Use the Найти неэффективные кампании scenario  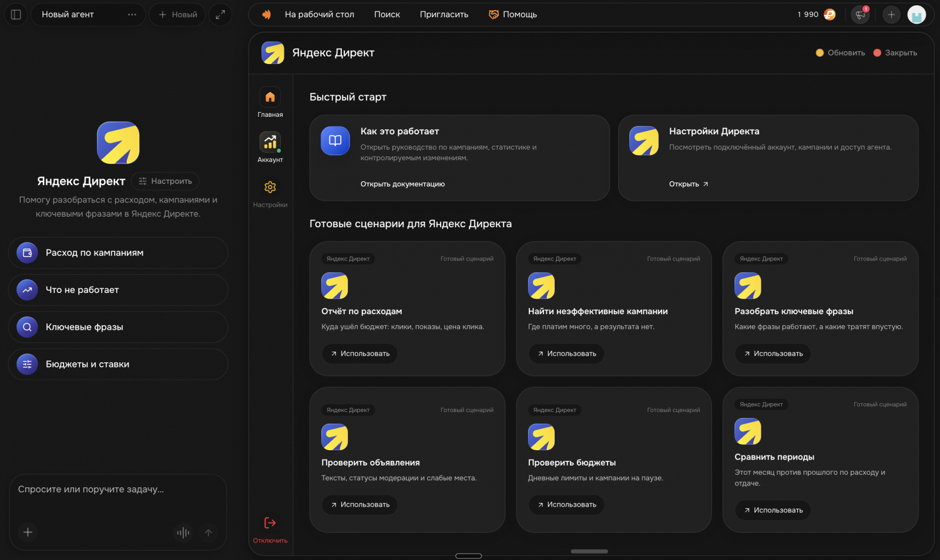(567, 353)
